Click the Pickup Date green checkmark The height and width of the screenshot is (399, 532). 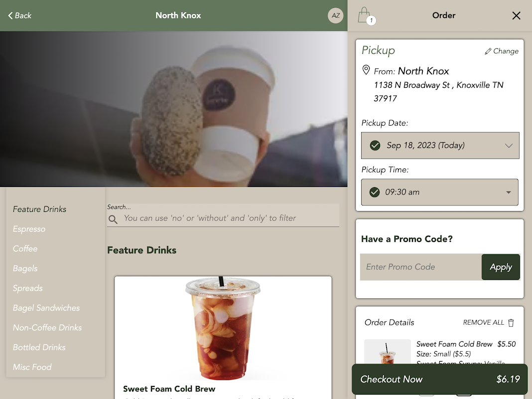375,146
